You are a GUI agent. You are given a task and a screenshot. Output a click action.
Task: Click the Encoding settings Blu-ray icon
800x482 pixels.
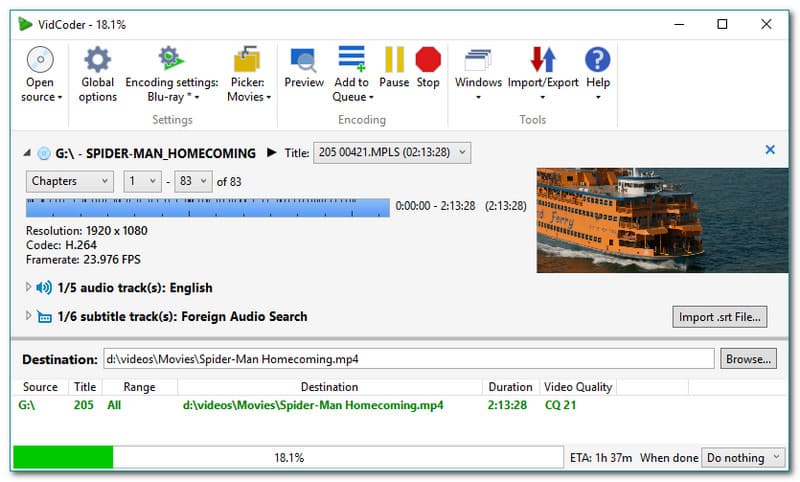(171, 60)
